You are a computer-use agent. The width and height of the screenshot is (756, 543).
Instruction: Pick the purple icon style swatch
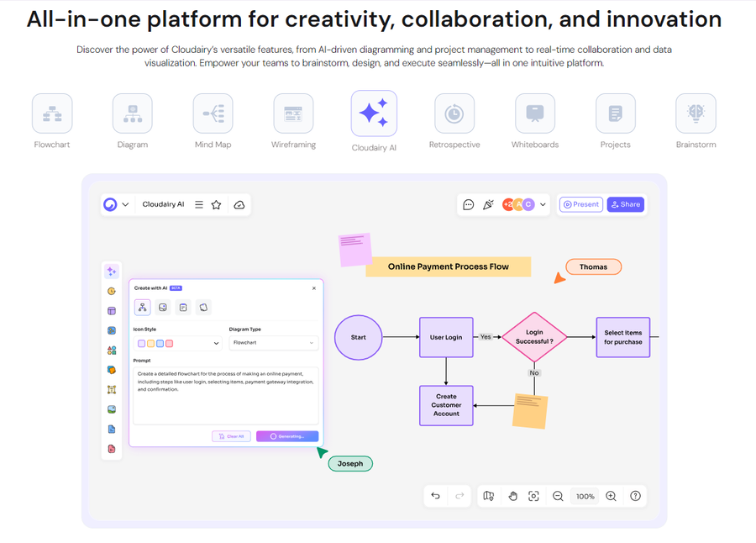tap(142, 344)
